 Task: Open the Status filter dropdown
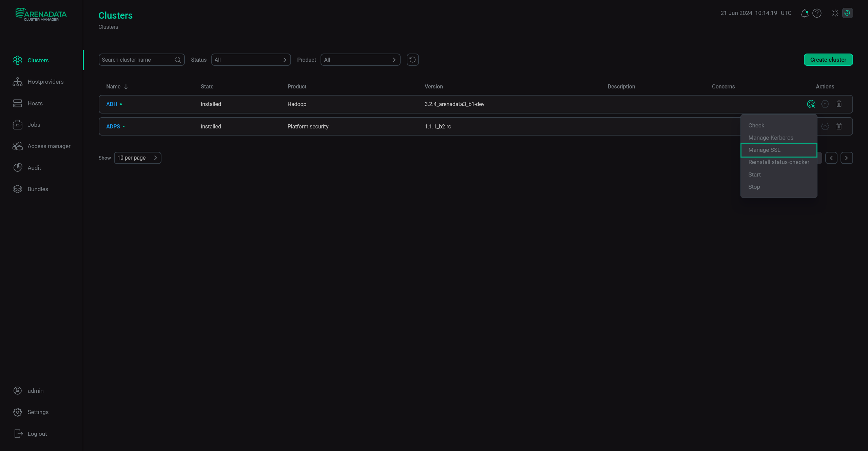pos(251,60)
